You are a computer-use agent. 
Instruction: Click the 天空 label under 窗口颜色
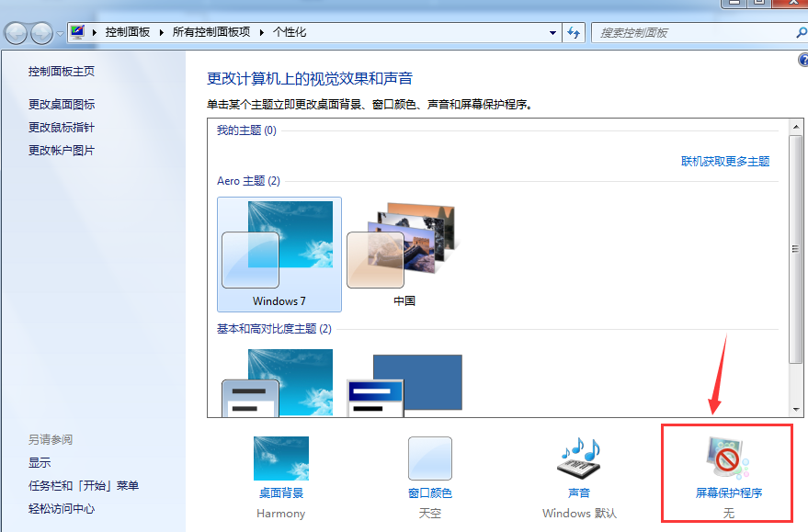tap(430, 514)
